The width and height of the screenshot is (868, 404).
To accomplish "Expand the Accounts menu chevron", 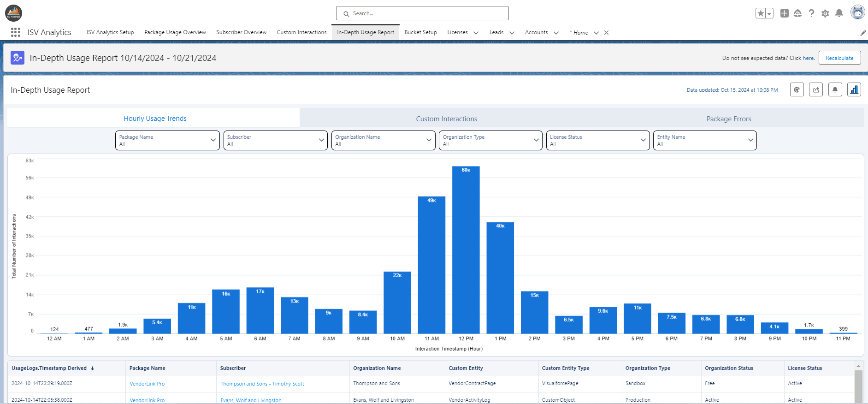I will pos(556,33).
